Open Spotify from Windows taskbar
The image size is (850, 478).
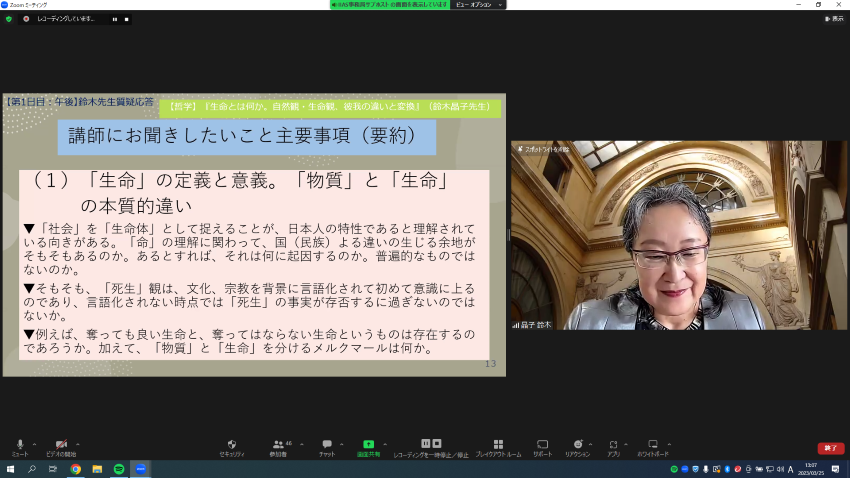pos(119,468)
